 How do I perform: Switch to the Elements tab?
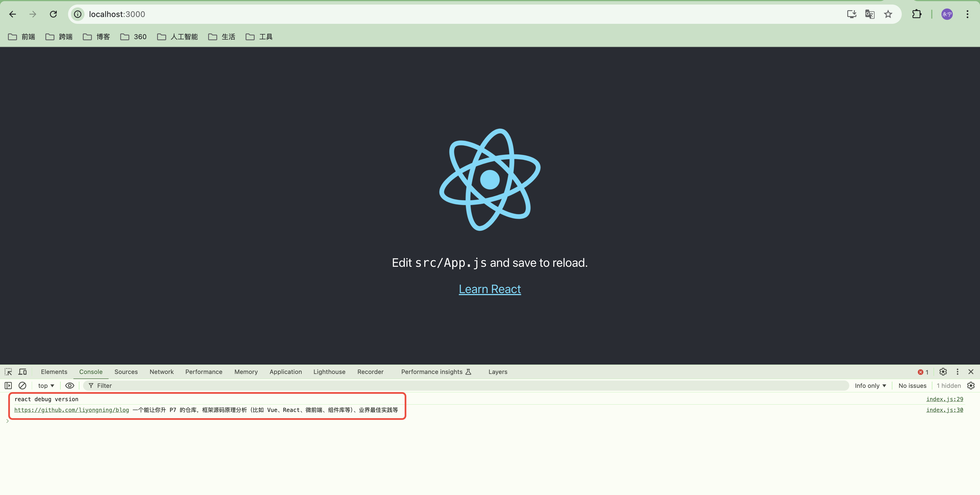click(54, 372)
